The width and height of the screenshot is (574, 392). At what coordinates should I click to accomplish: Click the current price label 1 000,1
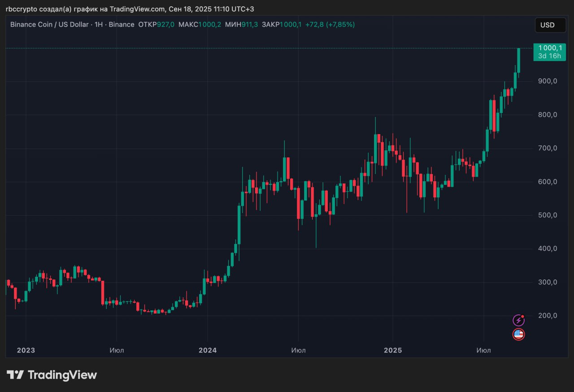point(549,48)
